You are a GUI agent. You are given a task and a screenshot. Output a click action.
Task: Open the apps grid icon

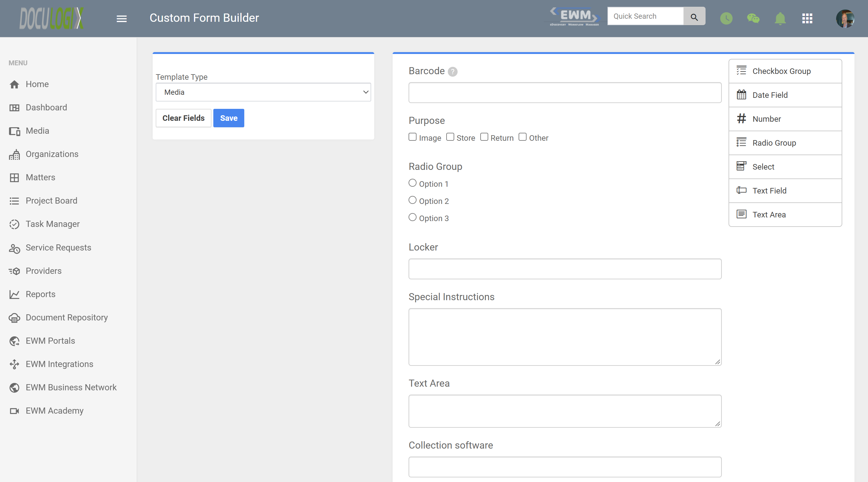pos(807,18)
